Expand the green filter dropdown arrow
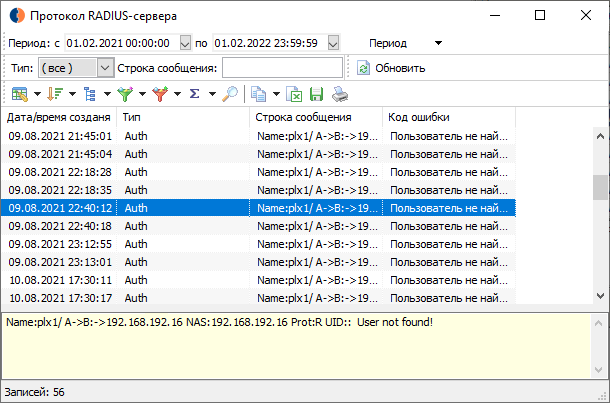 click(142, 94)
